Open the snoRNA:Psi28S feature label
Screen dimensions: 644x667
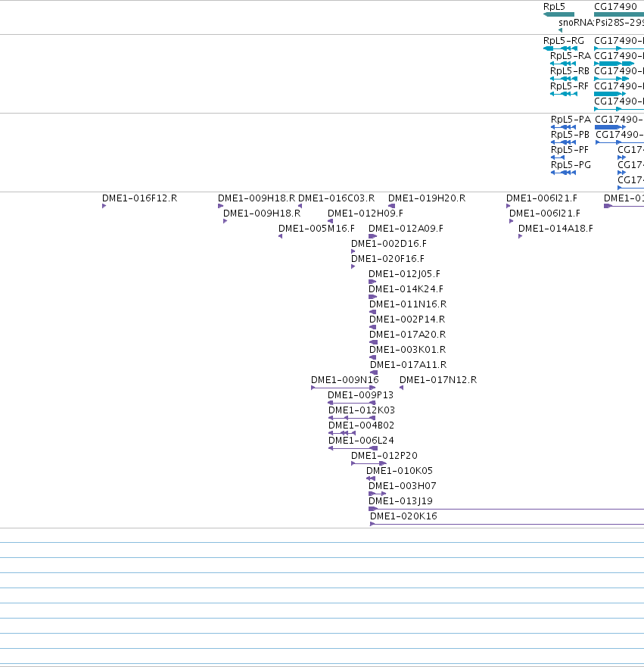pos(601,23)
